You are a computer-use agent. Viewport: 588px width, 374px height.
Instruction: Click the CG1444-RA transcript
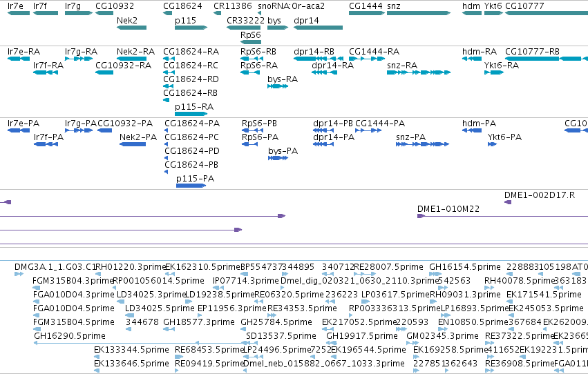coord(367,59)
